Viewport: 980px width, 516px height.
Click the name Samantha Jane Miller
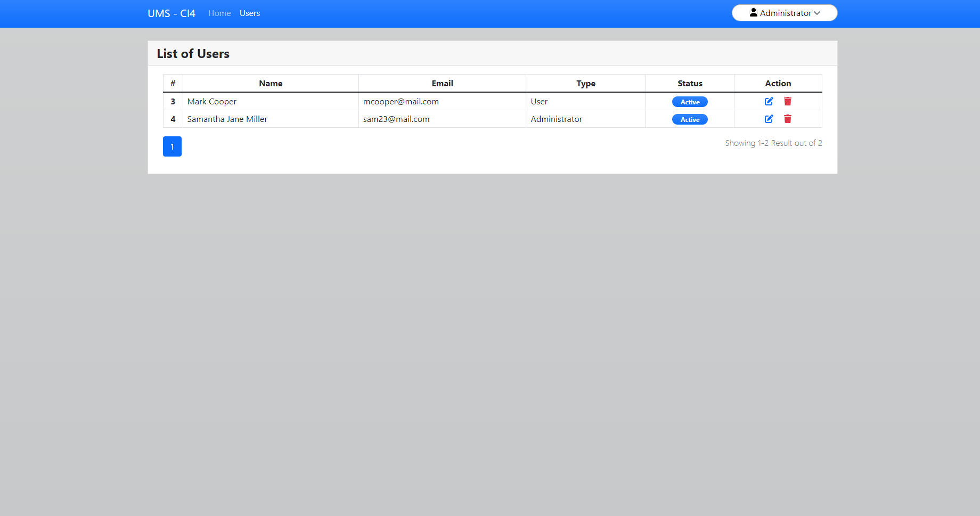[x=227, y=119]
